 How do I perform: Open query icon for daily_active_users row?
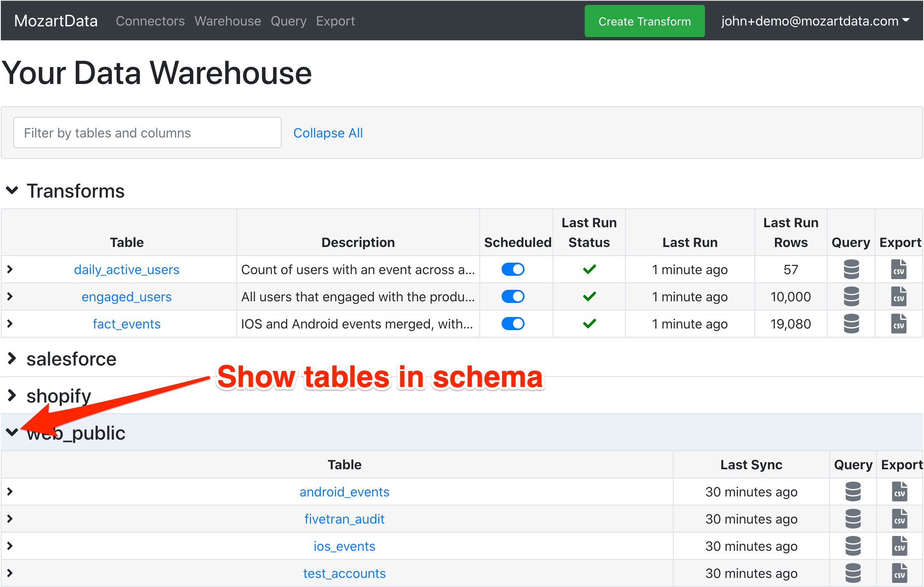851,270
